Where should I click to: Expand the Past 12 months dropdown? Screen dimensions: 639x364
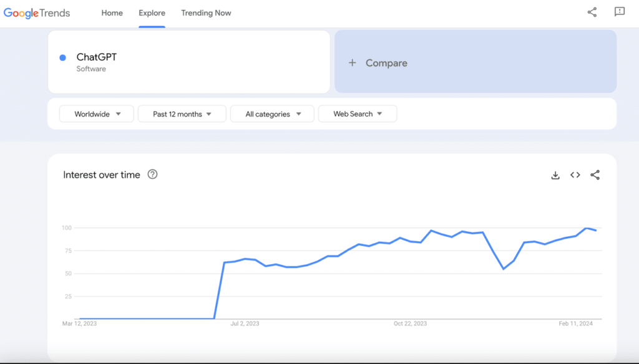tap(182, 114)
